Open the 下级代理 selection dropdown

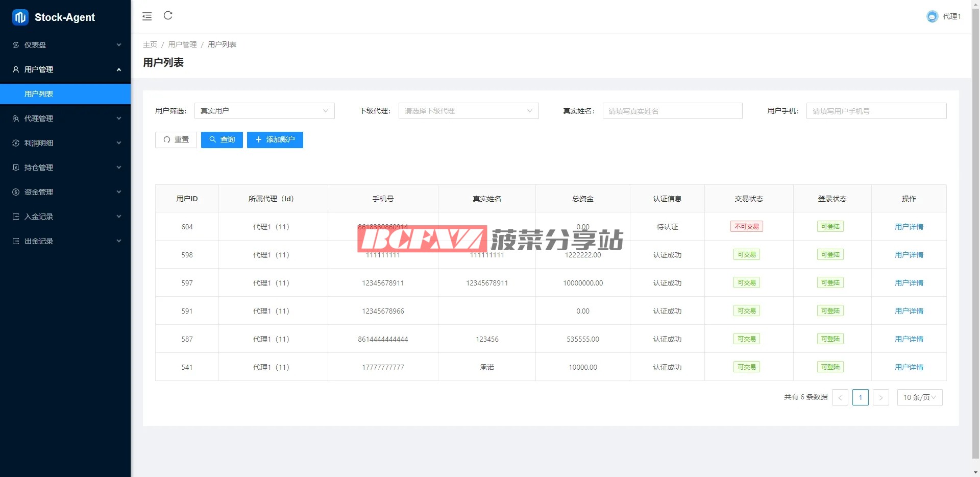(x=468, y=111)
